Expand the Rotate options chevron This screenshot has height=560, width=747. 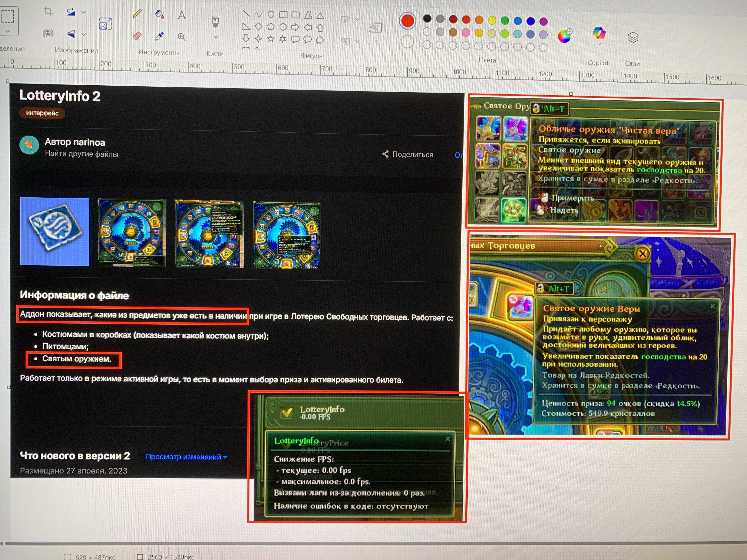[83, 12]
